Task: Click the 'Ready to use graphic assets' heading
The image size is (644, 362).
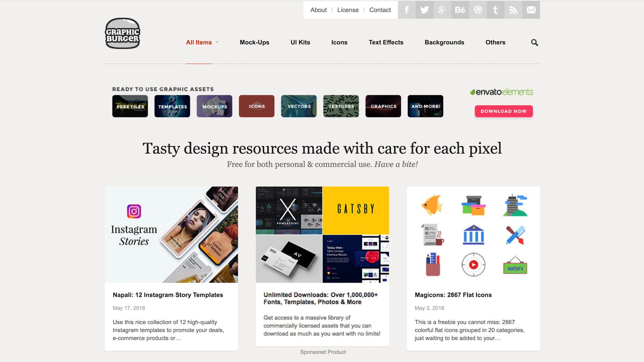Action: tap(163, 89)
